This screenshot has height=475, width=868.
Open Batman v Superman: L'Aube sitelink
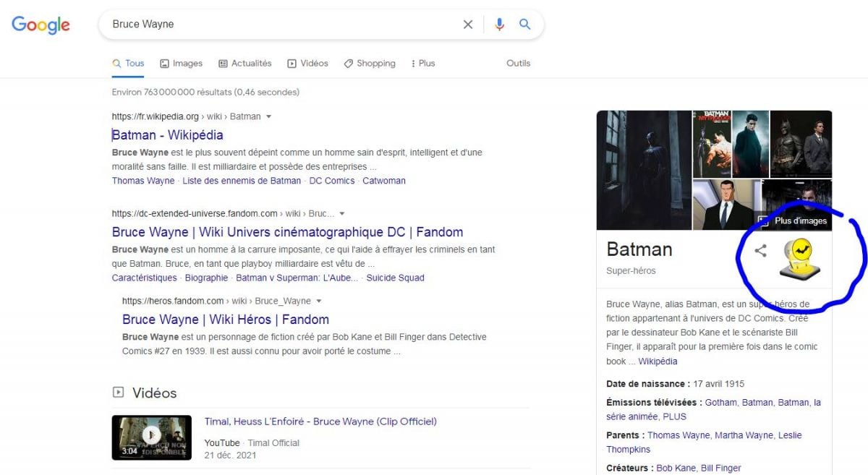tap(297, 278)
